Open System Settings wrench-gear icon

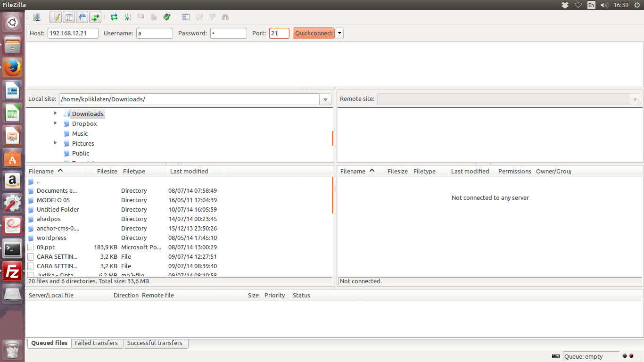[x=12, y=204]
